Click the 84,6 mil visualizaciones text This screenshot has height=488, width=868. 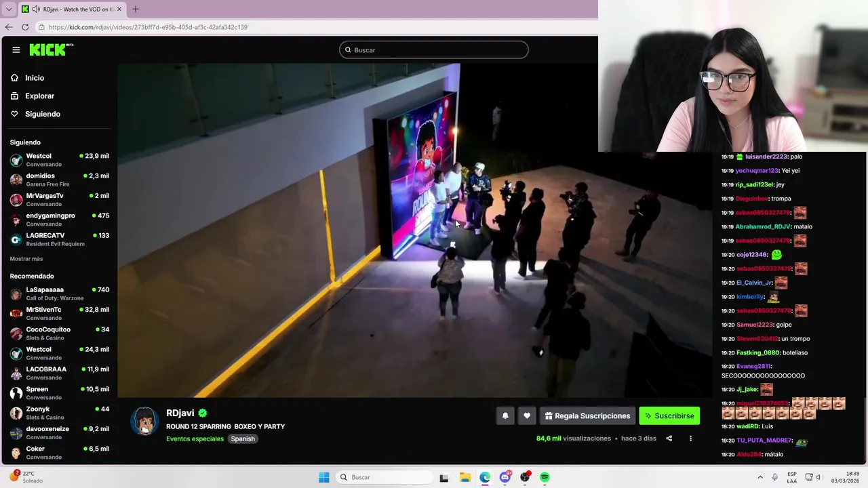pos(574,439)
